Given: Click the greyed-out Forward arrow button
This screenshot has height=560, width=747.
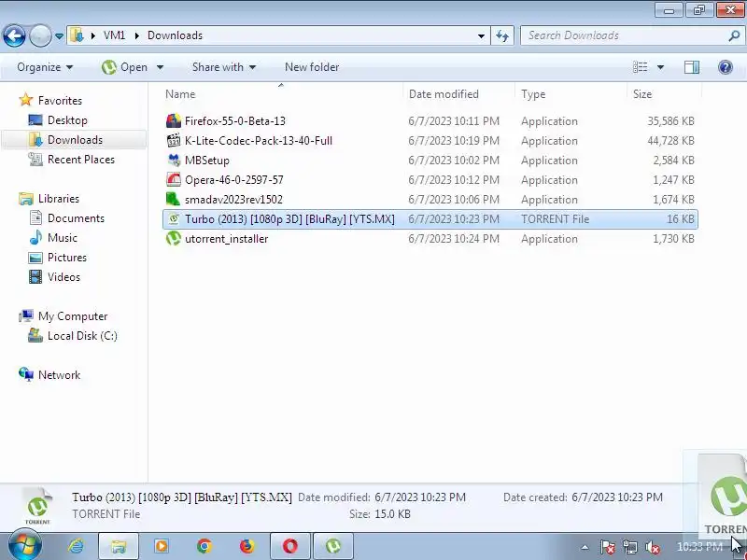Looking at the screenshot, I should [x=40, y=35].
